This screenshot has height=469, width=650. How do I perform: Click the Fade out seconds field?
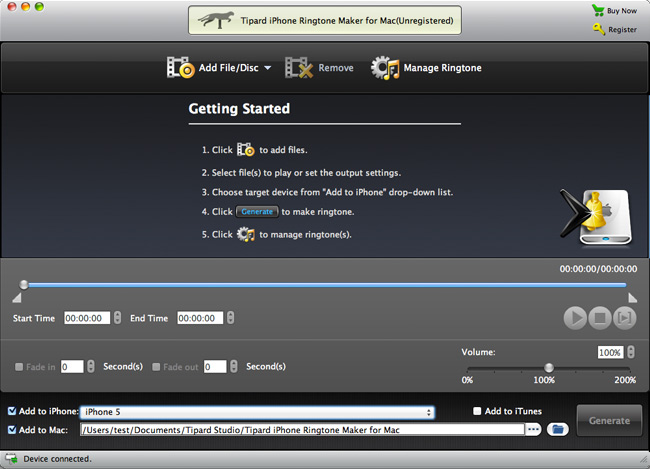[x=215, y=367]
